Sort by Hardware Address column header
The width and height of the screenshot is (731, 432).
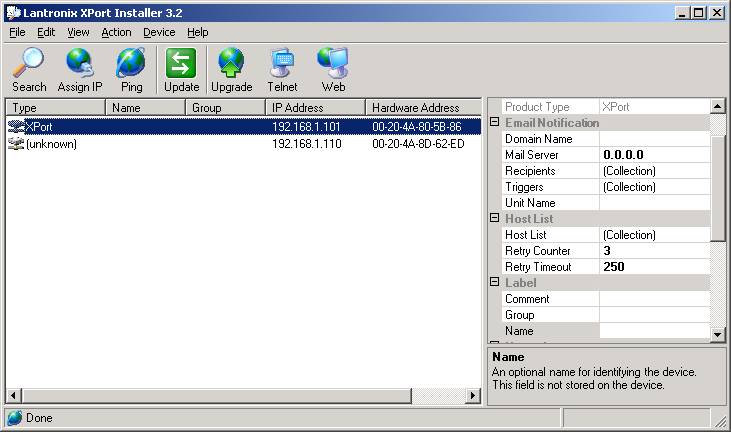coord(423,108)
